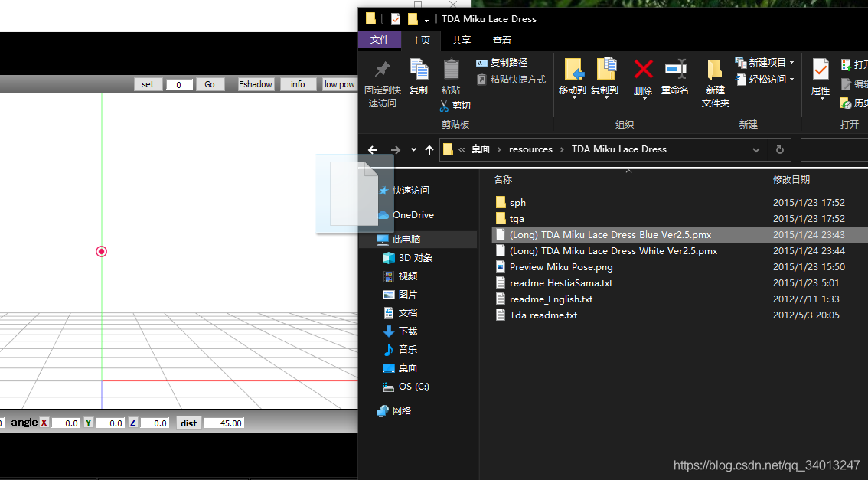Click the angle Z value field
Screen dimensions: 868x480
coord(154,423)
